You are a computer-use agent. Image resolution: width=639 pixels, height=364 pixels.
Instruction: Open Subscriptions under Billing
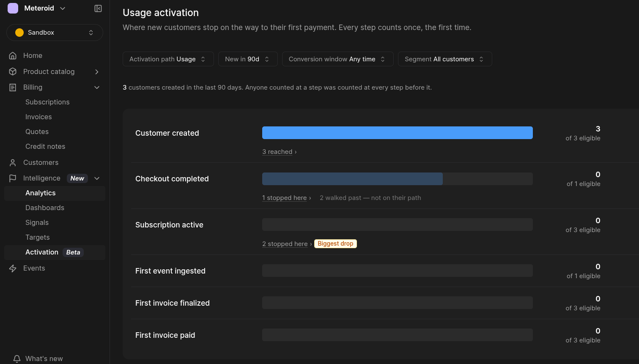47,102
